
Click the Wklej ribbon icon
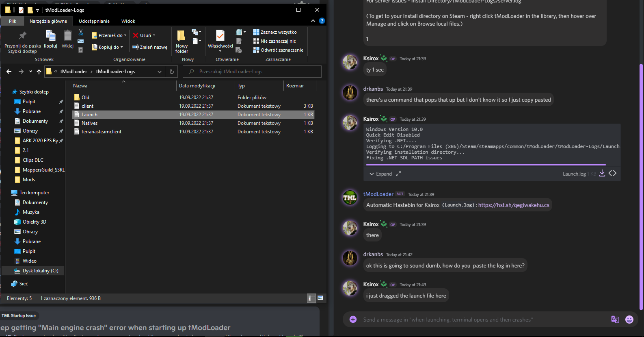pyautogui.click(x=67, y=39)
